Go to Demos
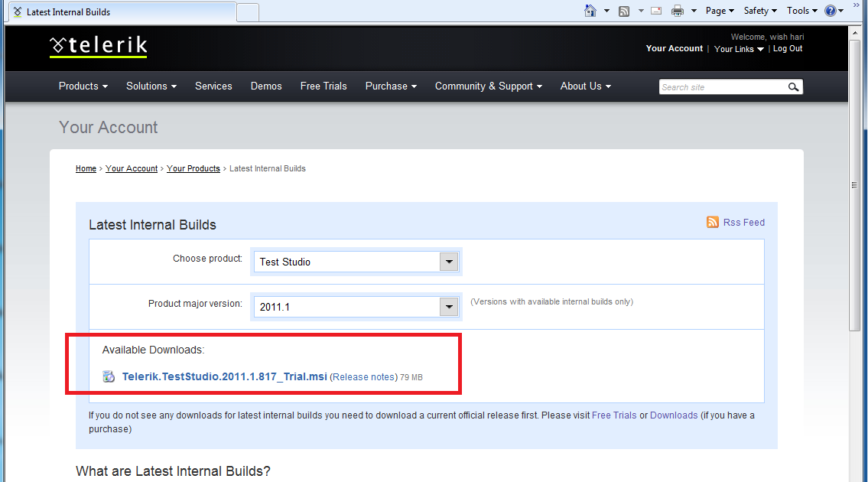Image resolution: width=868 pixels, height=482 pixels. (x=266, y=86)
